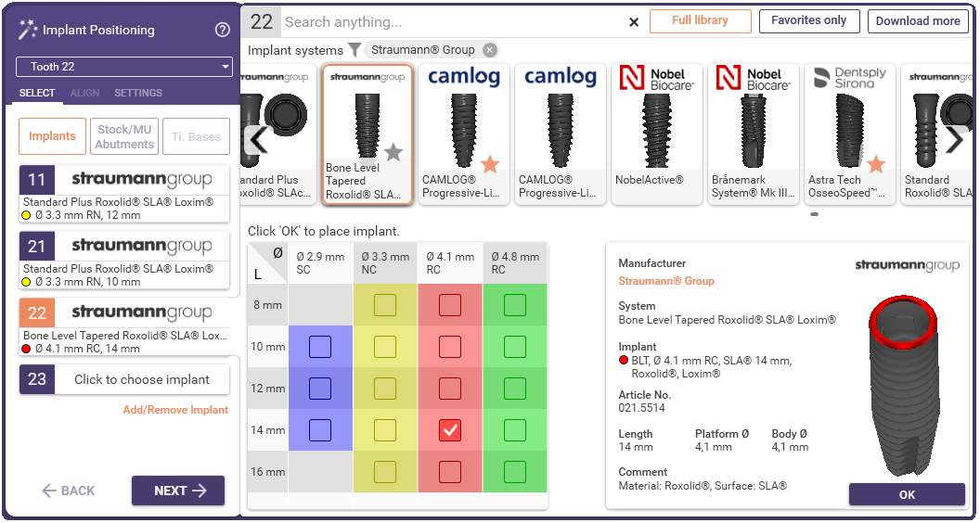Check Ø 3.3 mm NC 16 mm box

pos(385,472)
